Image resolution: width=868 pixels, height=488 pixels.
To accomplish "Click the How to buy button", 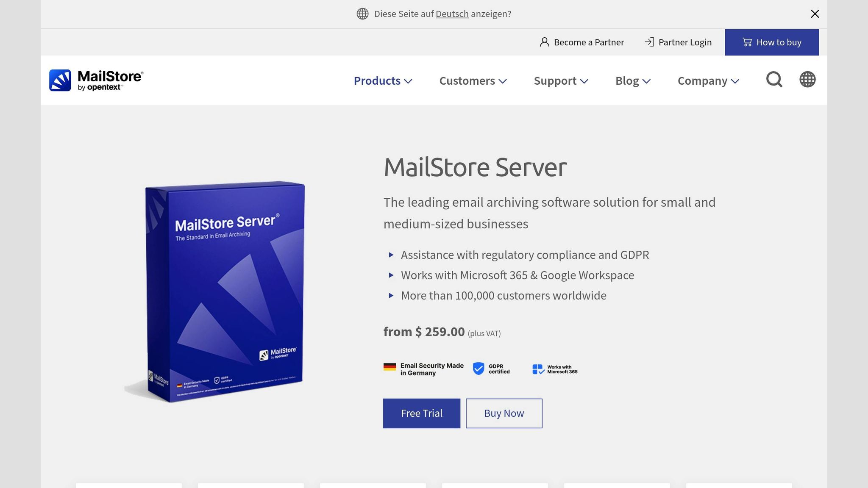I will tap(772, 42).
